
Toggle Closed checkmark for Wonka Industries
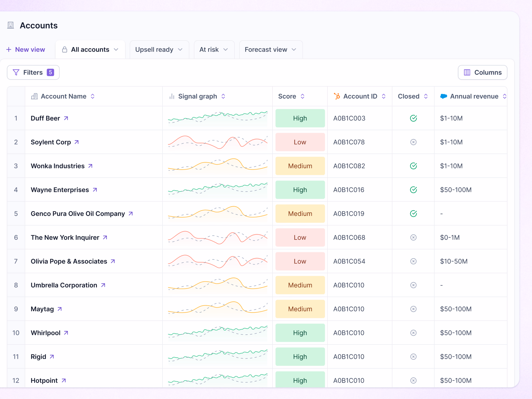click(413, 166)
